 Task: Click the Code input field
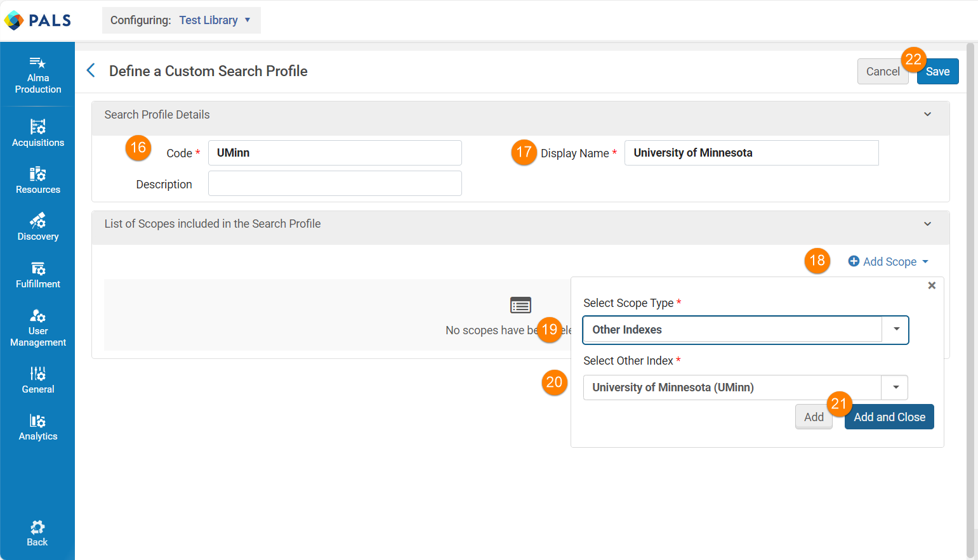click(x=334, y=153)
